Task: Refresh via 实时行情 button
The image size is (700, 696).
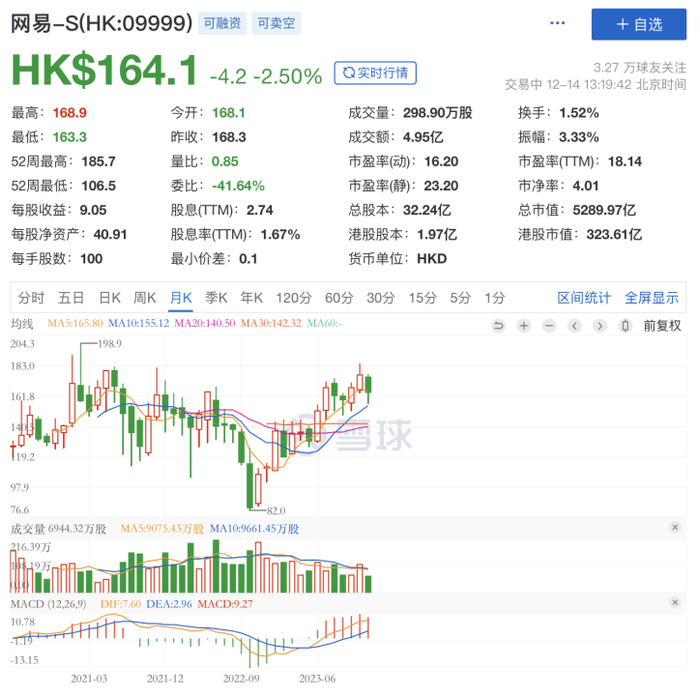Action: tap(375, 73)
